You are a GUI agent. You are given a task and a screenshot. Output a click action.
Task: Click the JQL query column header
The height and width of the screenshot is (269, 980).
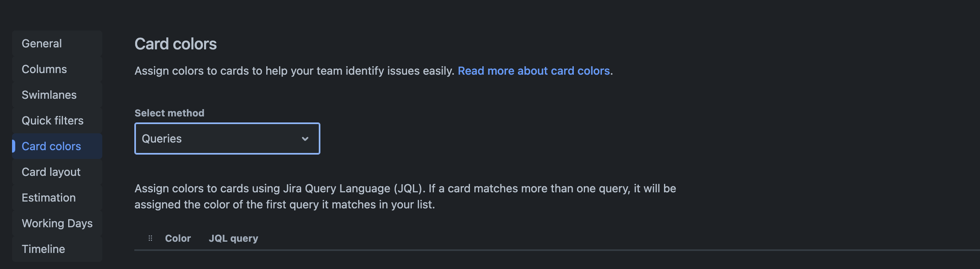[233, 238]
